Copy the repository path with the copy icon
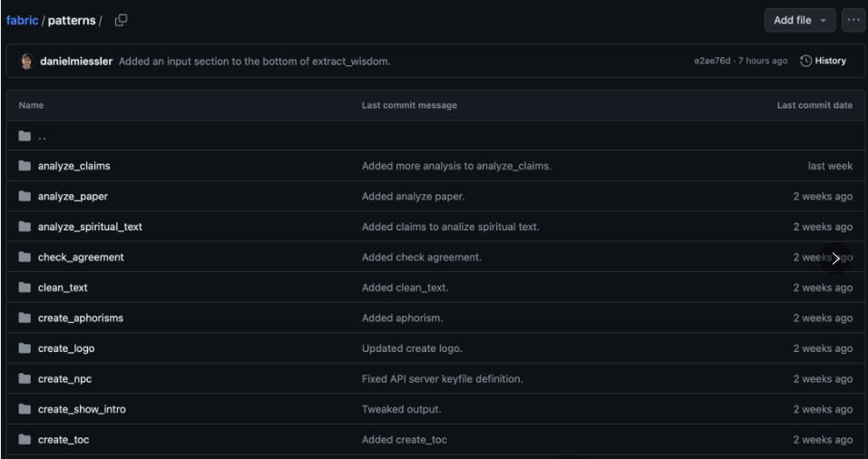The width and height of the screenshot is (868, 459). (x=121, y=21)
